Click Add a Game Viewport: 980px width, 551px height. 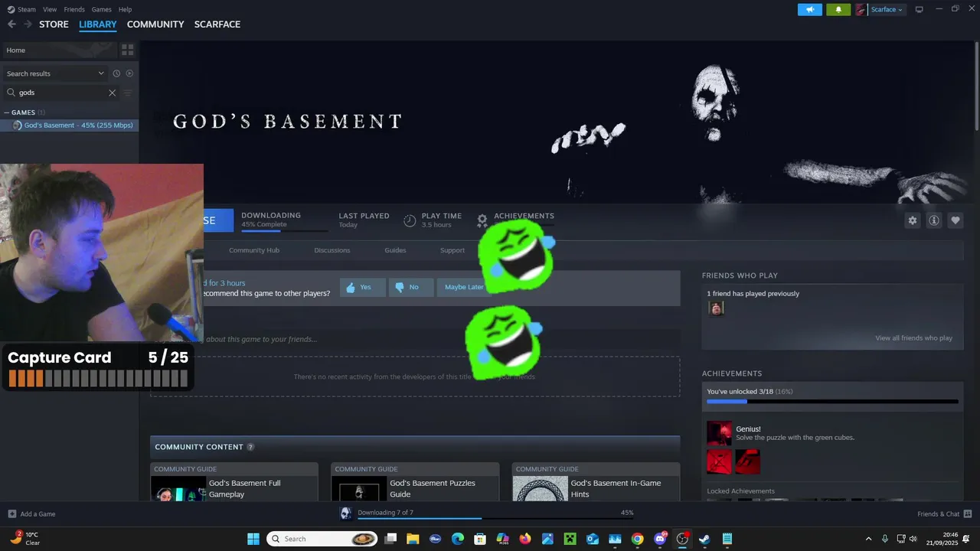click(x=31, y=514)
